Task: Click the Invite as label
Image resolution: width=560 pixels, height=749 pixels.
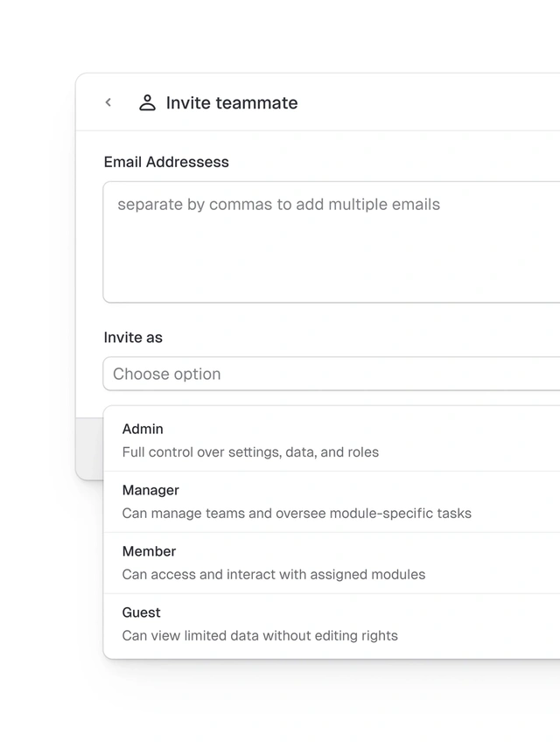Action: click(x=133, y=337)
